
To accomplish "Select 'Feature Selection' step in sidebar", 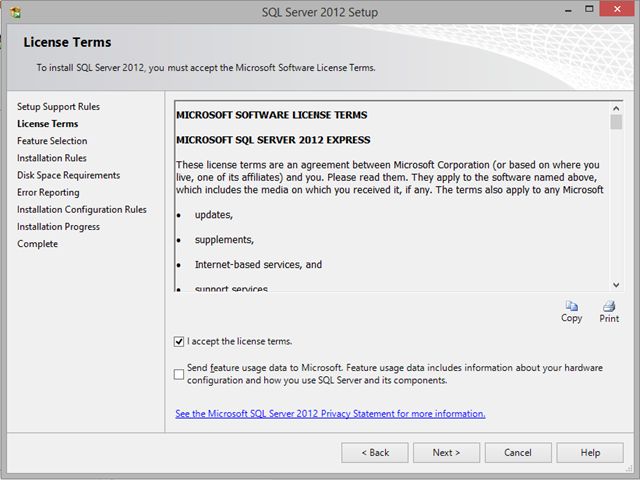I will (x=52, y=141).
